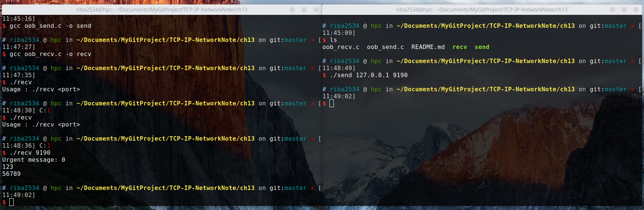Click the cursor block in left terminal prompt
Screen dimensions: 644x210
[12, 202]
